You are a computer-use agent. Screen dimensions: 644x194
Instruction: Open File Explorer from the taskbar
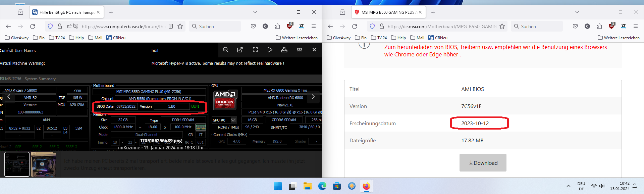[308, 186]
